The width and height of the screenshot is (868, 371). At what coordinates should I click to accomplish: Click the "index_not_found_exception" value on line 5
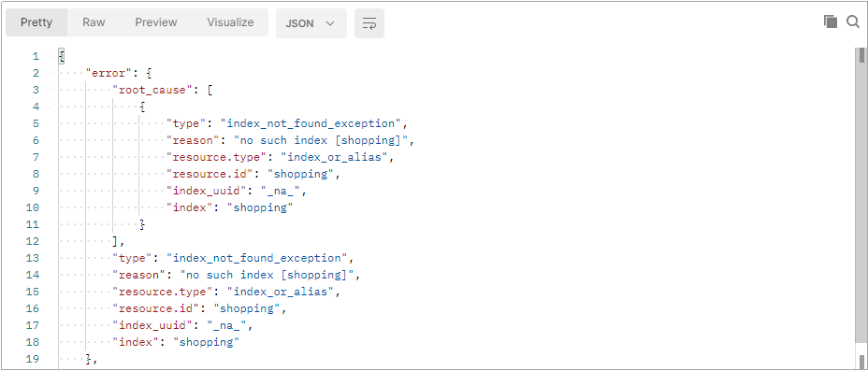pos(310,123)
